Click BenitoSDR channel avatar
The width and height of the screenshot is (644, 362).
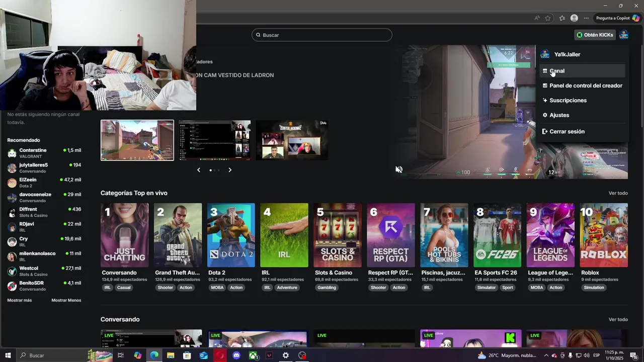12,286
